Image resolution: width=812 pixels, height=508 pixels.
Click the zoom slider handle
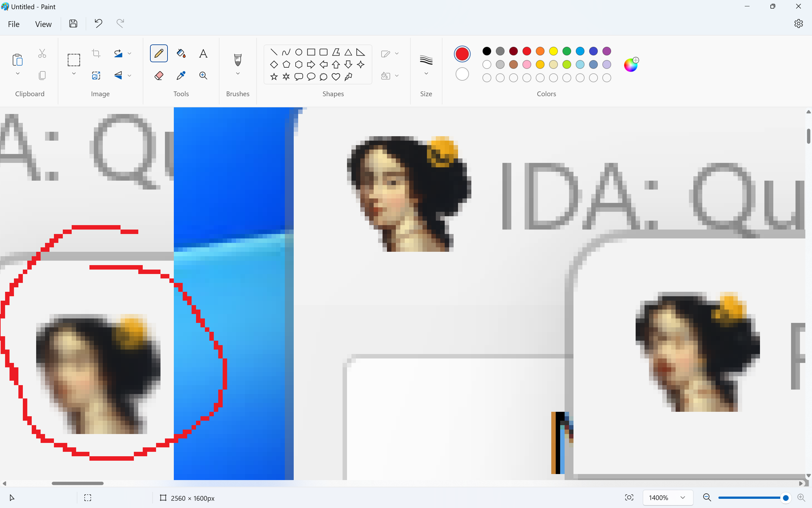click(785, 498)
